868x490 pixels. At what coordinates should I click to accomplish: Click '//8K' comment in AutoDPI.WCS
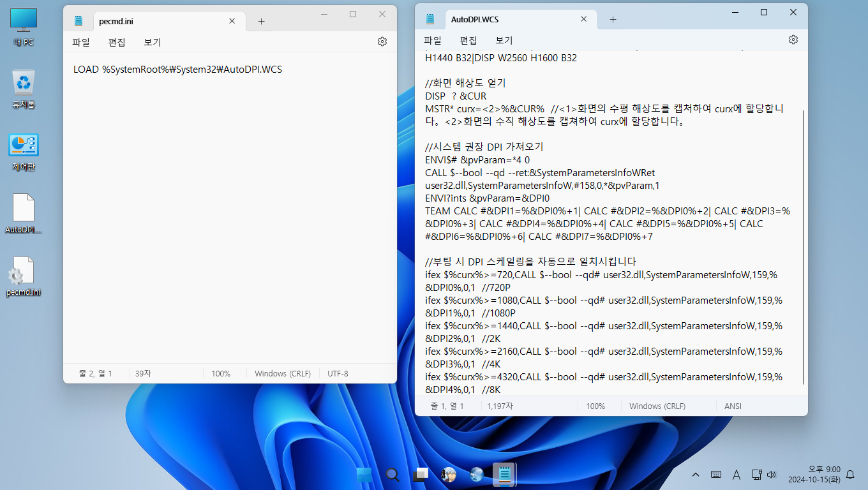pos(491,390)
